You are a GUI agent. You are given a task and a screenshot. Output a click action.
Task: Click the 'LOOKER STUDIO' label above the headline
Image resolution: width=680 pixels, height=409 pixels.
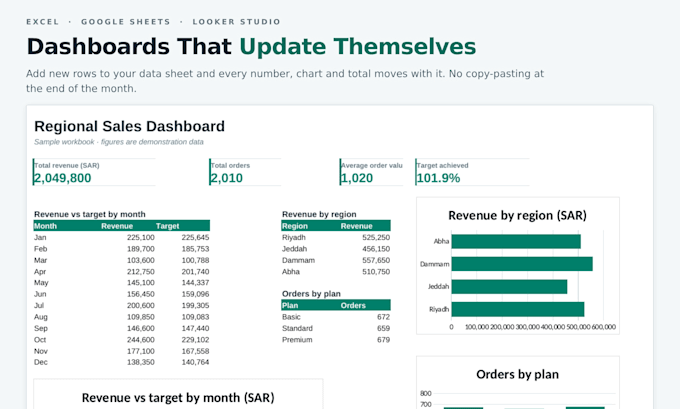(237, 22)
